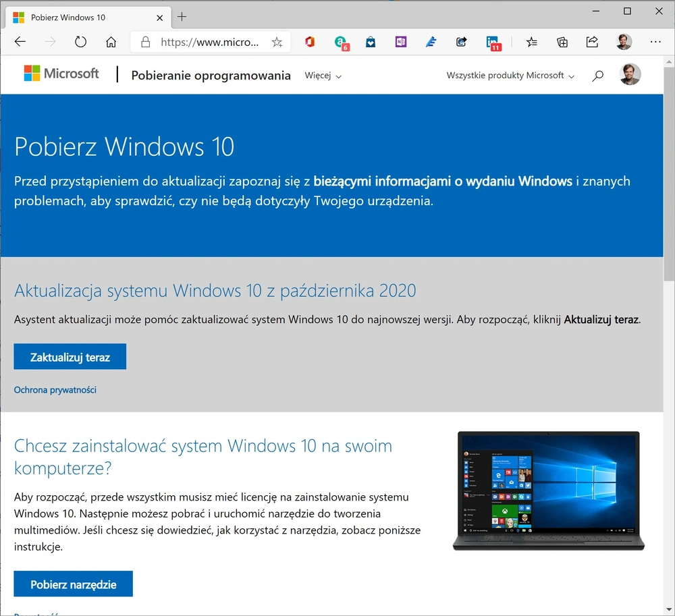Viewport: 675px width, 616px height.
Task: Click the page vertical scrollbar thumb
Action: tap(668, 174)
